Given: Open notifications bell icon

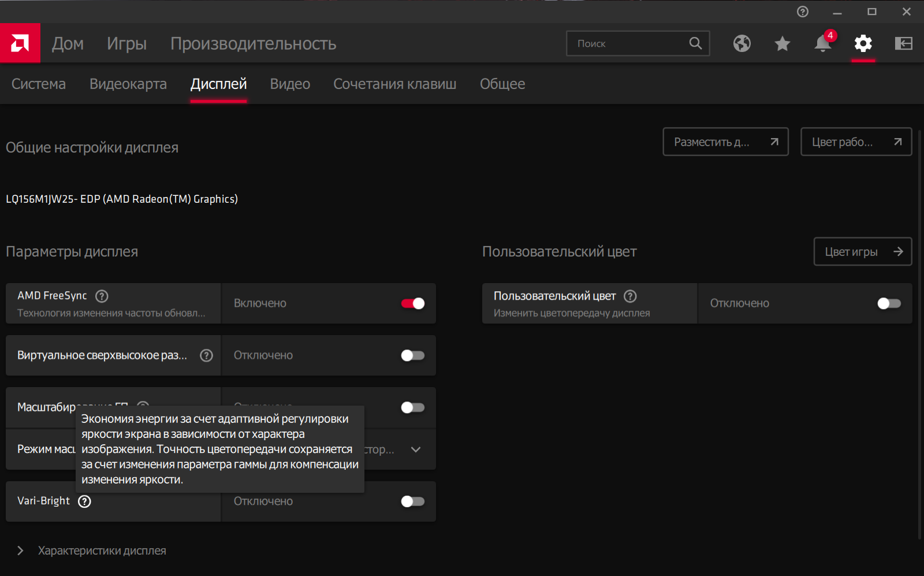Looking at the screenshot, I should [822, 43].
